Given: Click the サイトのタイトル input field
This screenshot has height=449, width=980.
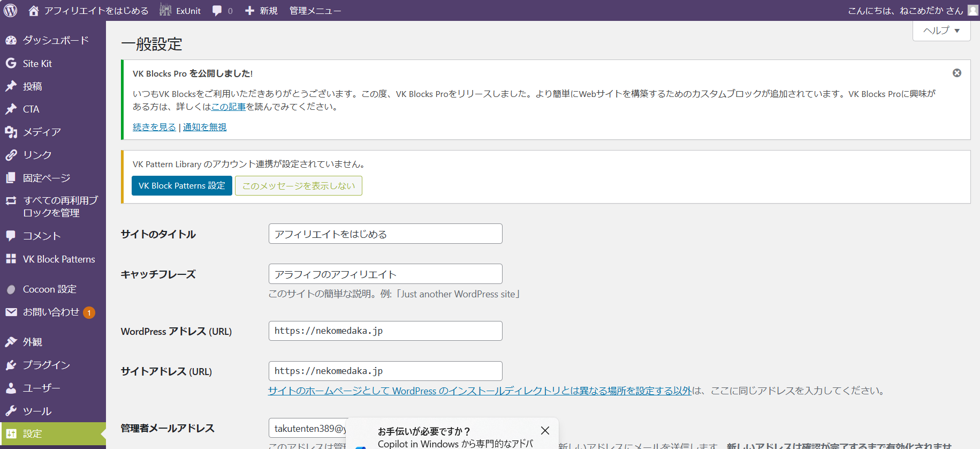Looking at the screenshot, I should pos(385,234).
